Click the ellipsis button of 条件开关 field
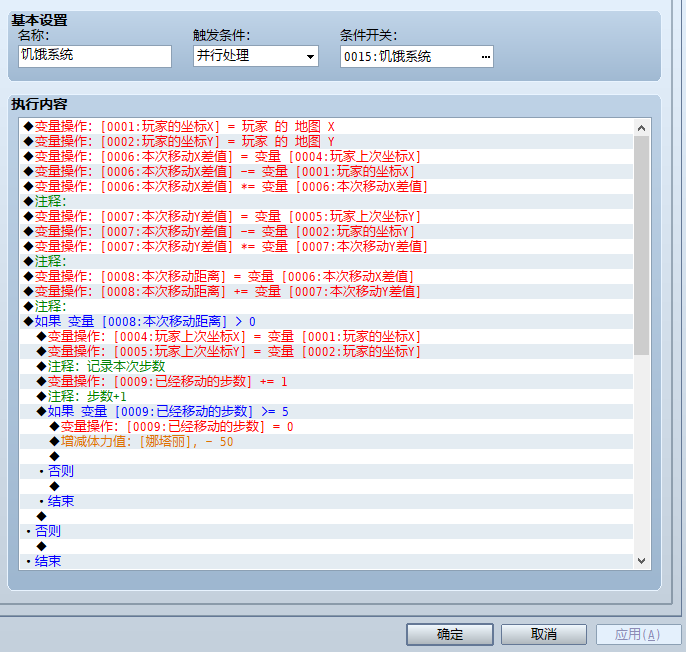686x652 pixels. [485, 56]
